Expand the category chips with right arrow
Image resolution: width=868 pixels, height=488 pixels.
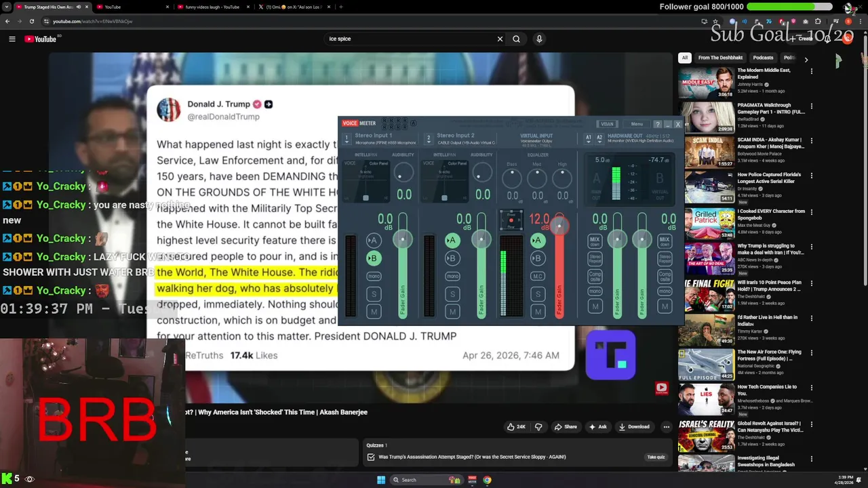tap(806, 60)
